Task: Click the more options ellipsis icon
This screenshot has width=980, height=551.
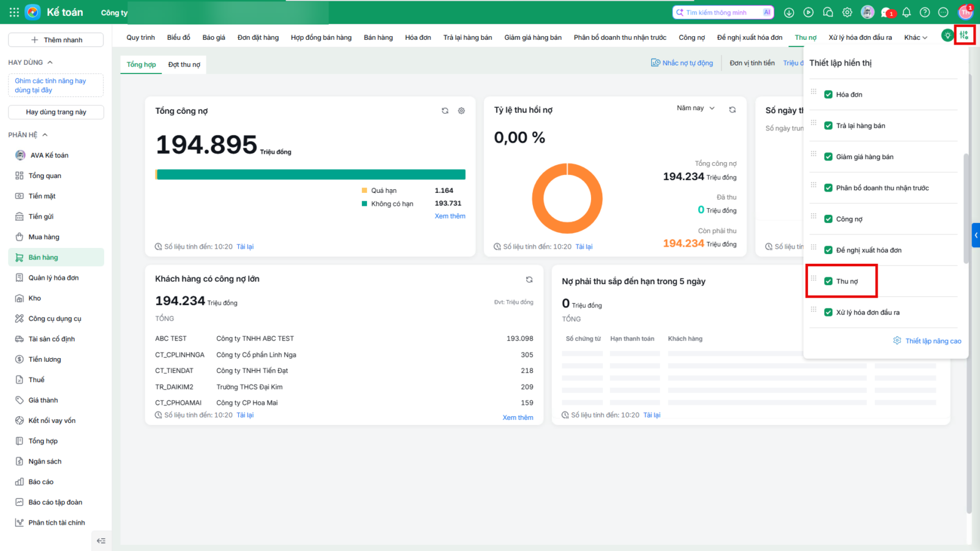Action: pyautogui.click(x=943, y=12)
